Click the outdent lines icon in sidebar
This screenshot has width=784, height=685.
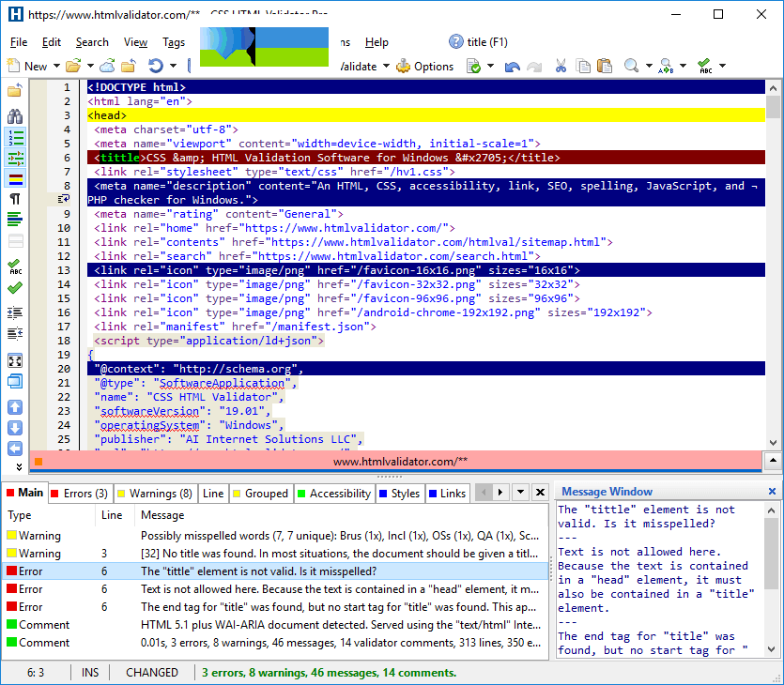point(15,333)
